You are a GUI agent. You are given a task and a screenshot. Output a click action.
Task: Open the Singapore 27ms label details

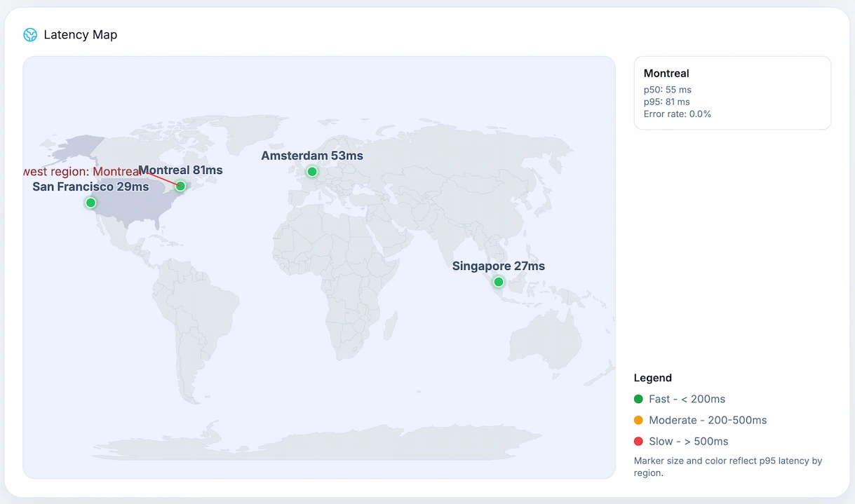coord(498,266)
